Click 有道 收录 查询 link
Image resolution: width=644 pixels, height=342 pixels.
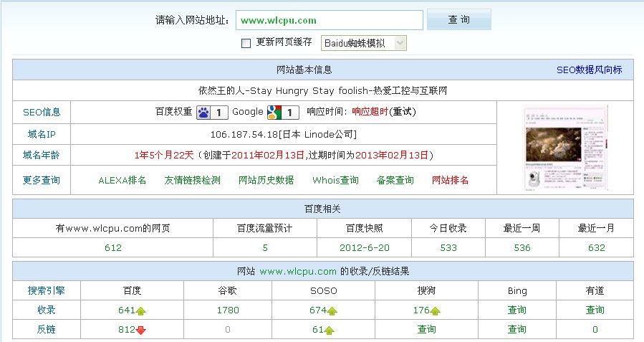[x=595, y=310]
